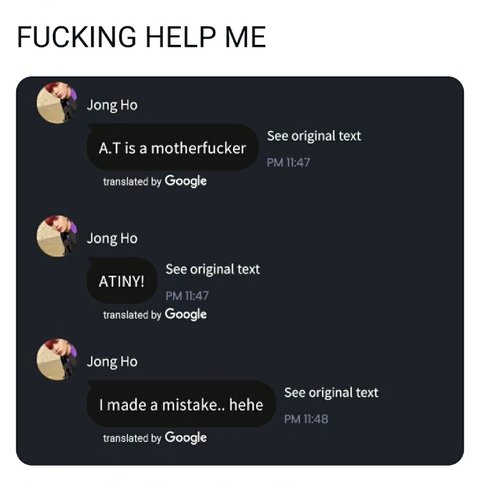Click the Google logo under last message
Viewport: 480px width, 485px height.
tap(186, 438)
